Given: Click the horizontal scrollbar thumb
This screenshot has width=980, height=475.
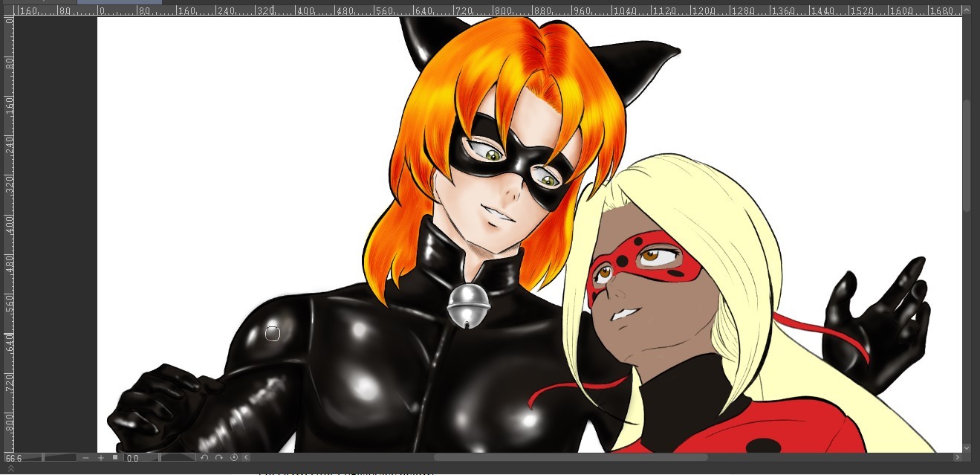Looking at the screenshot, I should click(x=571, y=457).
